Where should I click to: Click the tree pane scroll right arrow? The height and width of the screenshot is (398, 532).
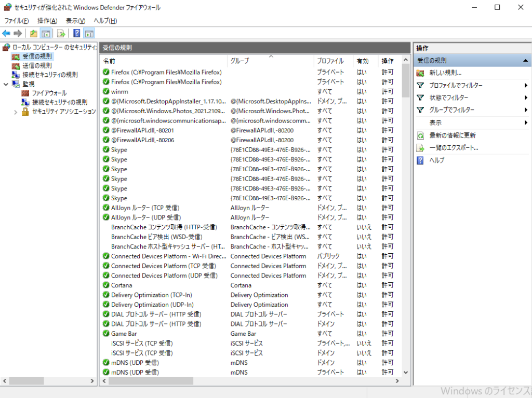[92, 381]
